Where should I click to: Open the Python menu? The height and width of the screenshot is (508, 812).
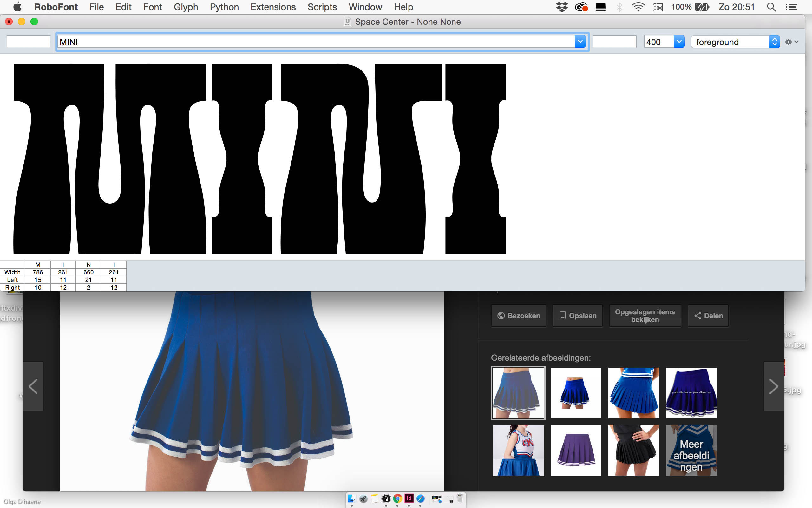pos(224,7)
